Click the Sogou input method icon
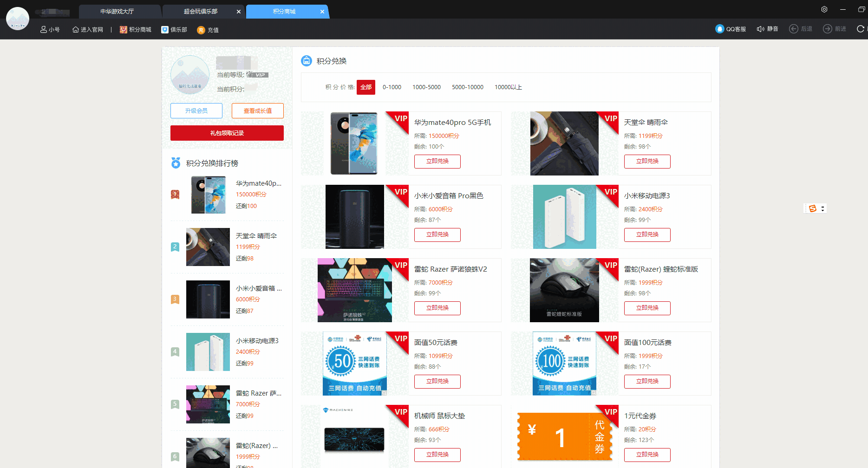This screenshot has height=468, width=868. coord(813,208)
